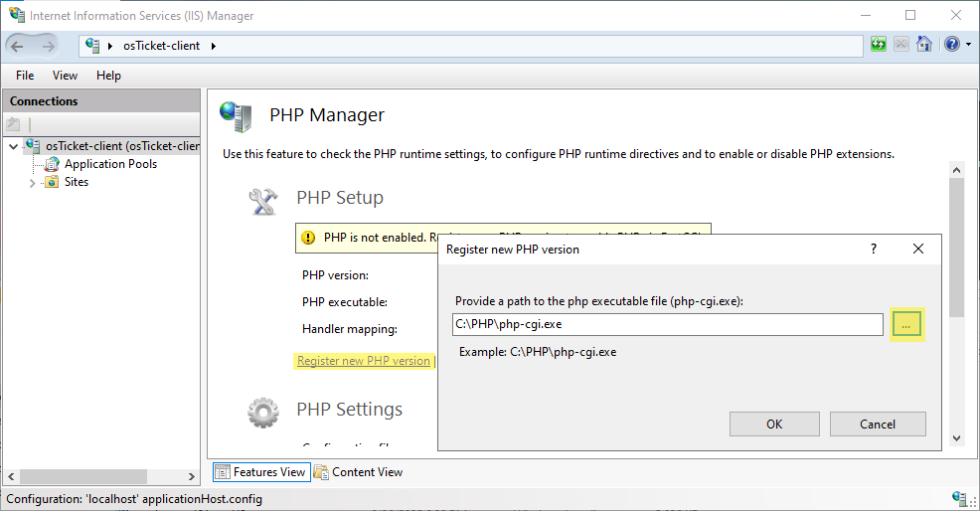Click Connections panel scroll right arrow
Screen dimensions: 980x511
[x=191, y=476]
